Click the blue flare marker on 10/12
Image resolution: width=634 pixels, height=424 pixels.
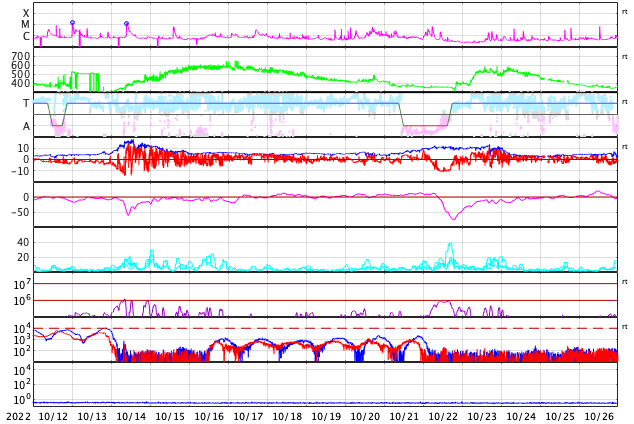pyautogui.click(x=72, y=23)
